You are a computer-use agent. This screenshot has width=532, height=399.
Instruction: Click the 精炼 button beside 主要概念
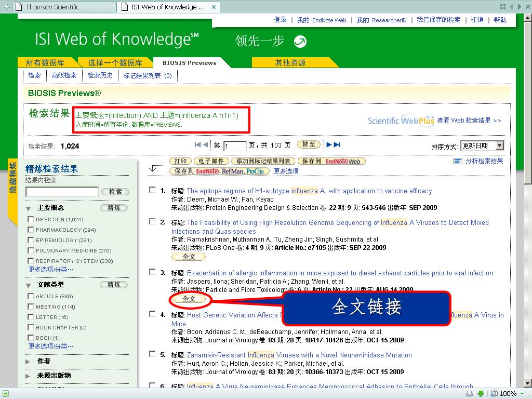click(114, 208)
